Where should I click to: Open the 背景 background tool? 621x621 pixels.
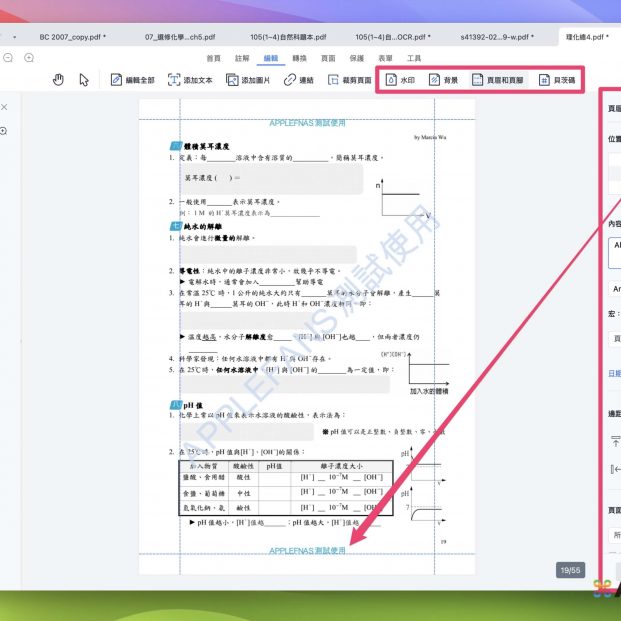tap(444, 80)
